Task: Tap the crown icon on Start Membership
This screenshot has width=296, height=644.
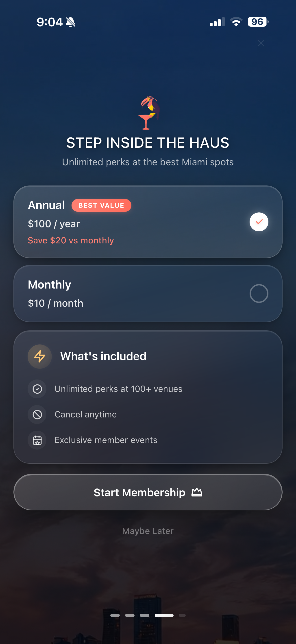Action: pos(197,492)
